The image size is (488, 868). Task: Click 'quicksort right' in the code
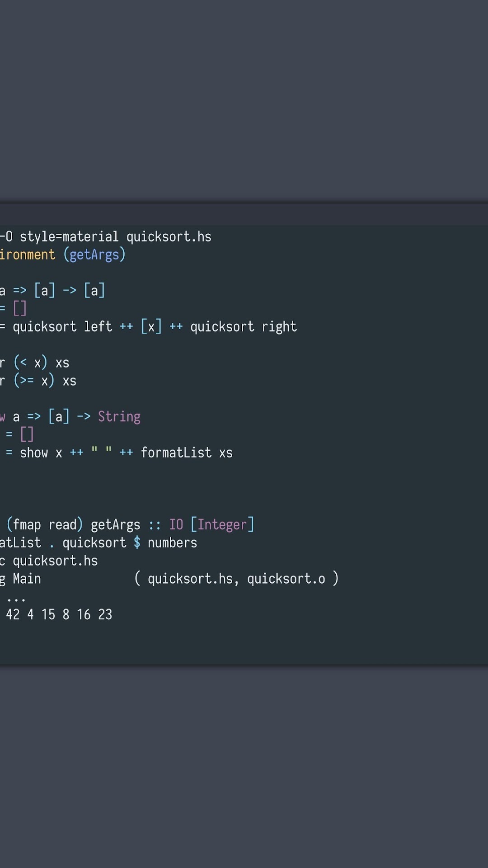pyautogui.click(x=244, y=326)
